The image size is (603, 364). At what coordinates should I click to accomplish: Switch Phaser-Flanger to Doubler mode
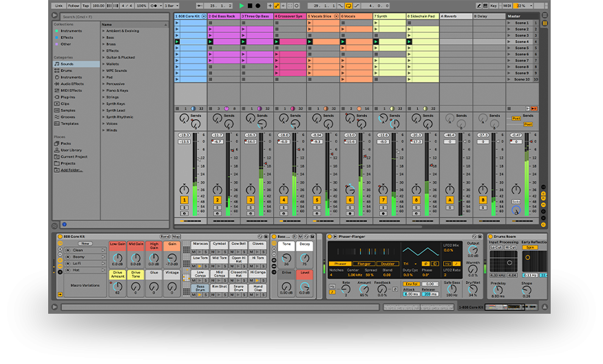[388, 264]
